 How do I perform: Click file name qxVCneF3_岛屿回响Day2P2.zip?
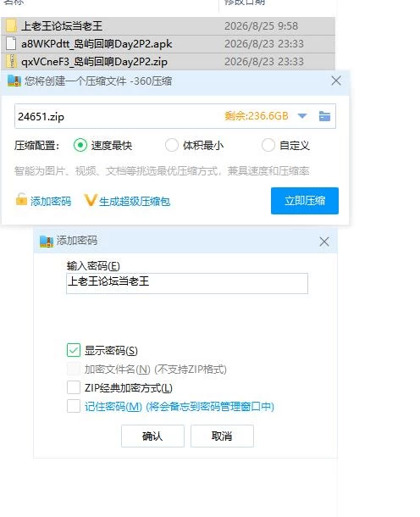(94, 62)
